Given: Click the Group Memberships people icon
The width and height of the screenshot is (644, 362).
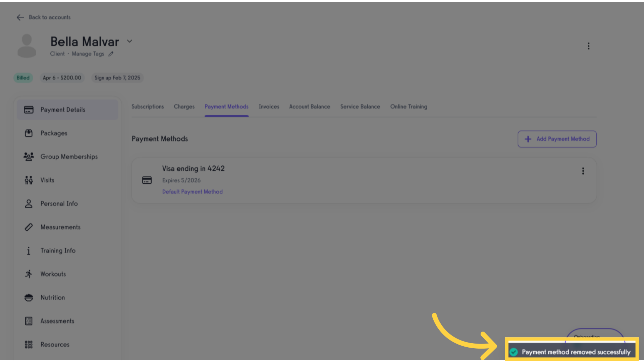Looking at the screenshot, I should (29, 157).
